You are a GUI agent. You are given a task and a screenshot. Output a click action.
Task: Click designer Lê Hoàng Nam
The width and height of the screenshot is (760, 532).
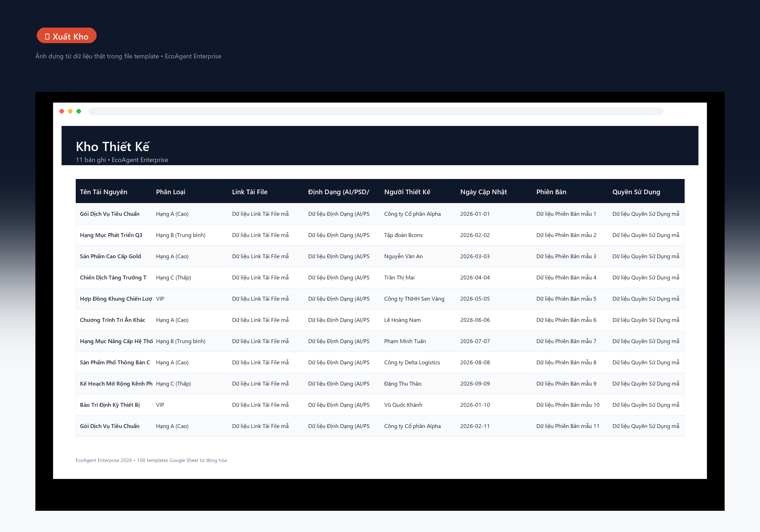[x=403, y=320]
